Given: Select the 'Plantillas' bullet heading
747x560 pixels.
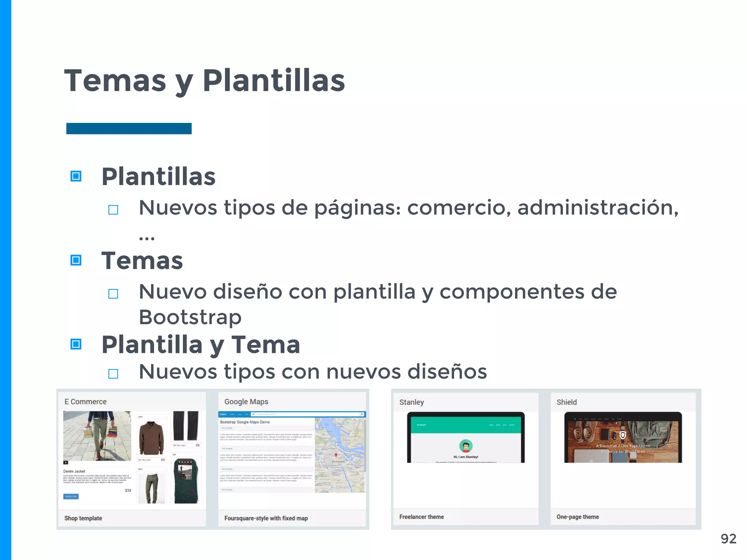Looking at the screenshot, I should (x=159, y=177).
